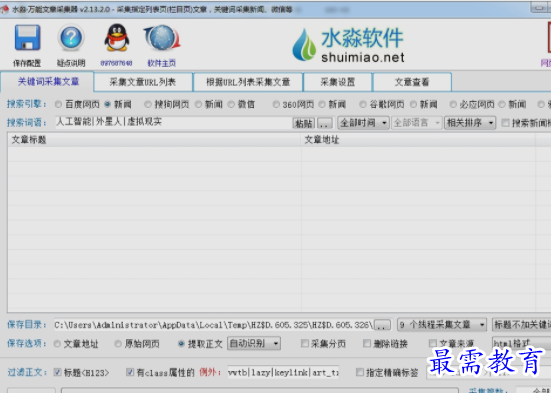Click the 文章地址 column header
551x393 pixels.
418,140
